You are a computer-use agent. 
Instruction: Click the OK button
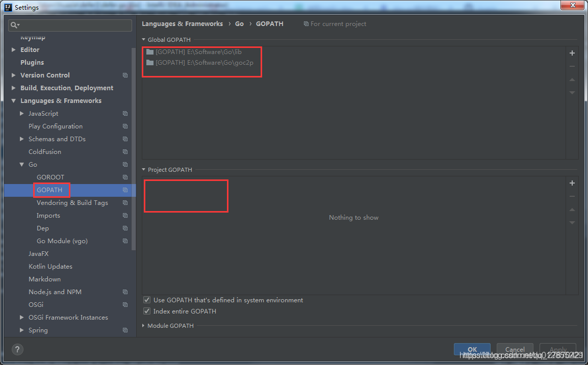[x=472, y=349]
